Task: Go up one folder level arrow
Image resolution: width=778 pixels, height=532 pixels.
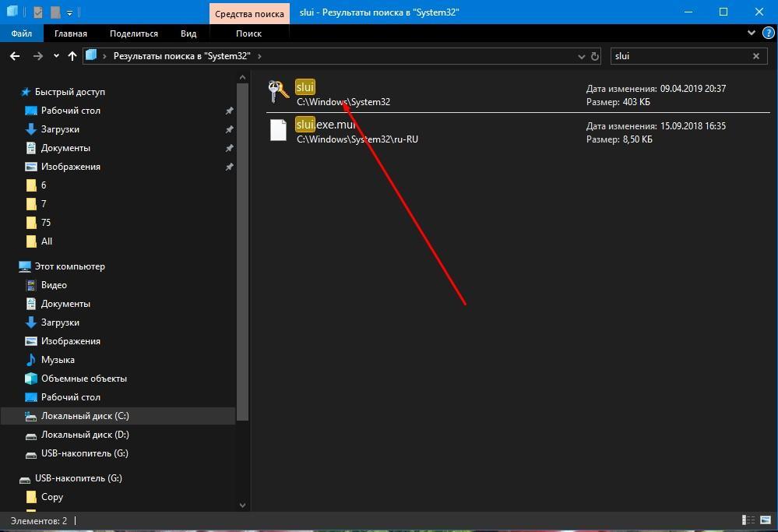Action: (72, 56)
